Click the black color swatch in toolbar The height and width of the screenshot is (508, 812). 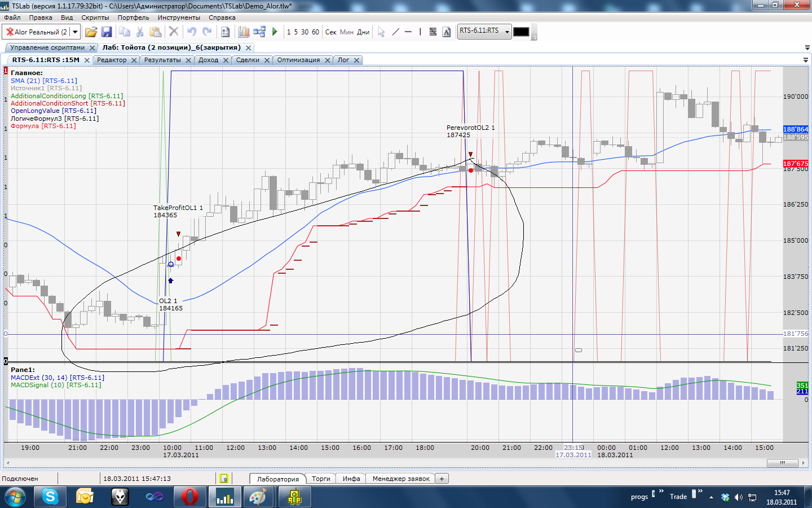pyautogui.click(x=521, y=32)
